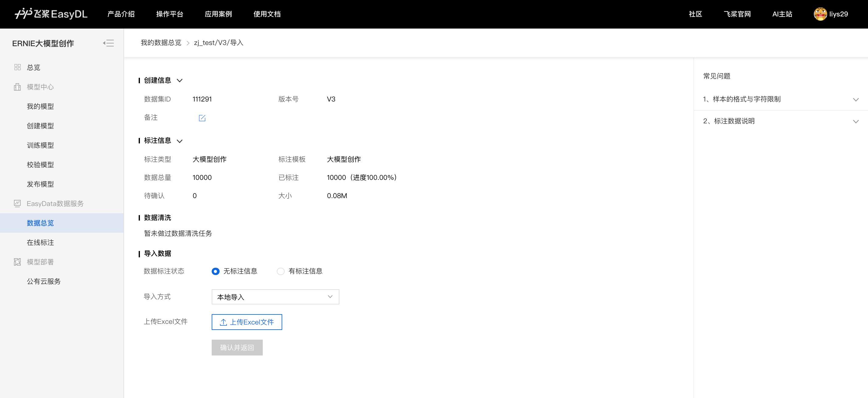Click the liys29 username
This screenshot has width=868, height=398.
(838, 14)
